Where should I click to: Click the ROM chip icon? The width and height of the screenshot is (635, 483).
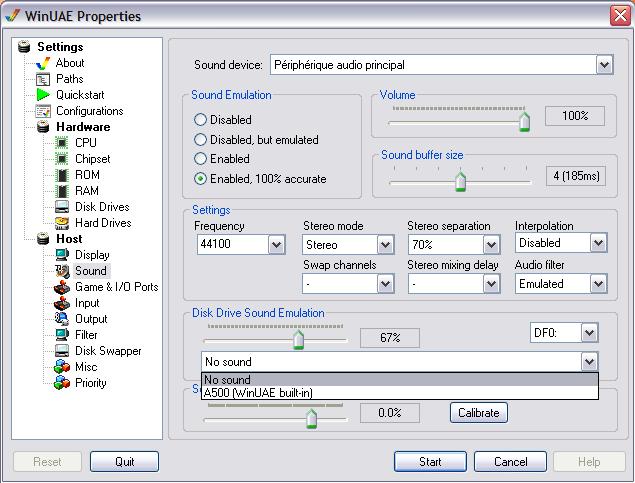[x=62, y=175]
